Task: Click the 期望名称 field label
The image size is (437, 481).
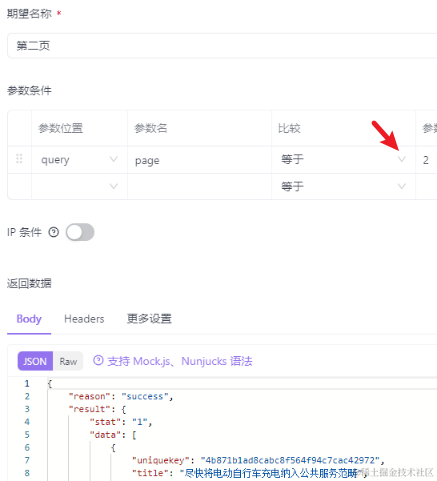Action: coord(29,14)
